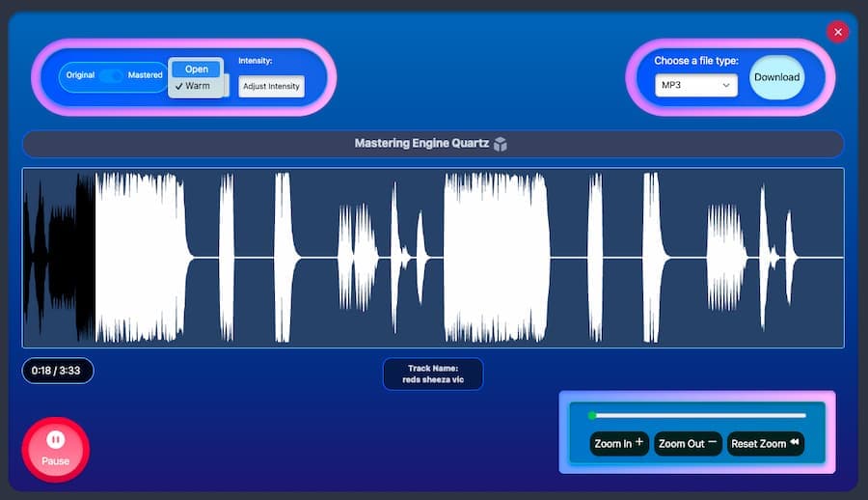Click the Zoom In button
Screen dimensions: 868x500
coord(618,444)
